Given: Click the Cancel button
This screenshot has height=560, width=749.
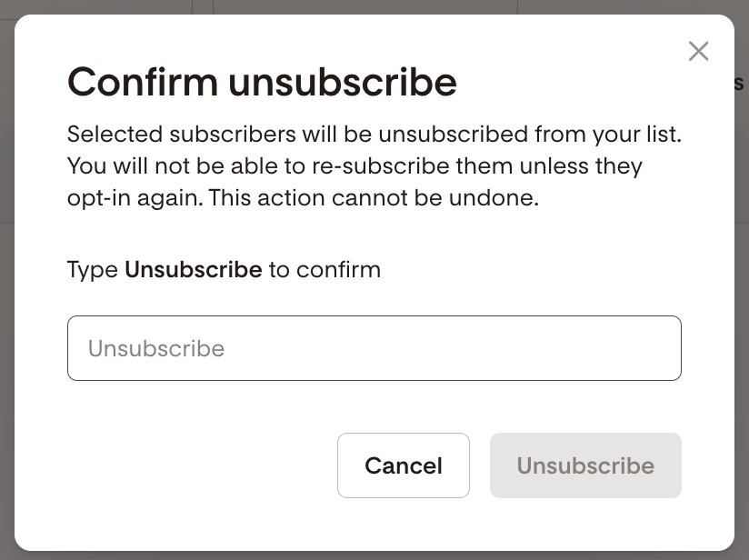Looking at the screenshot, I should click(403, 465).
